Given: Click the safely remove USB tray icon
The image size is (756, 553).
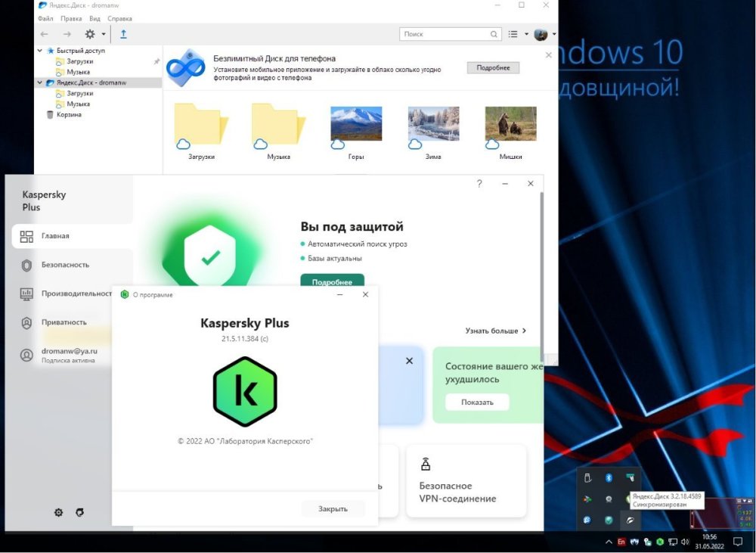Looking at the screenshot, I should tap(587, 477).
